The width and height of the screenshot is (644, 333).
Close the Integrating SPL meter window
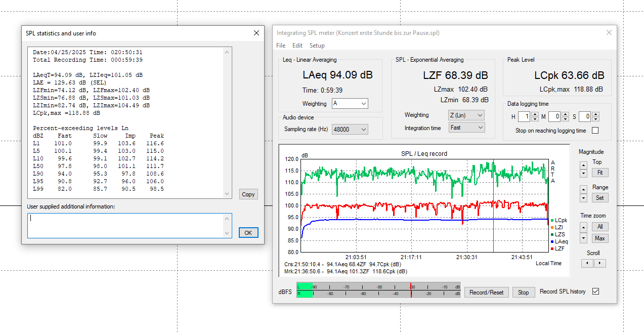coord(609,33)
